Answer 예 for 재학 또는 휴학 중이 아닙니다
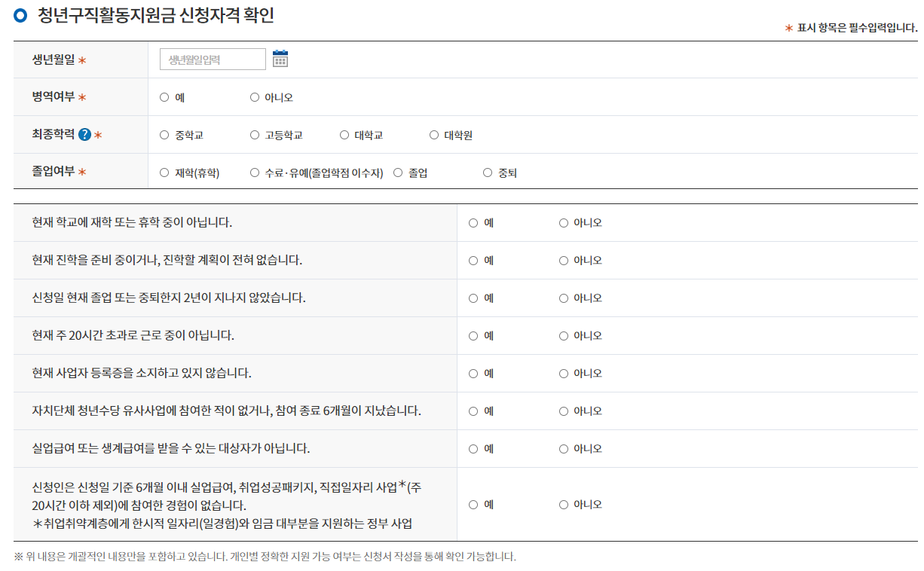Screen dimensions: 924x571 [473, 223]
